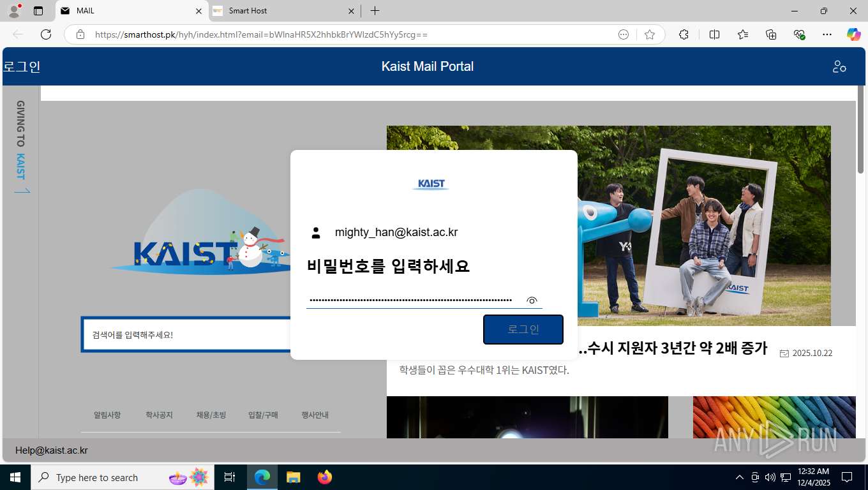Screen dimensions: 868x490
Task: Click the user account icon in Kaist header
Action: click(x=839, y=66)
